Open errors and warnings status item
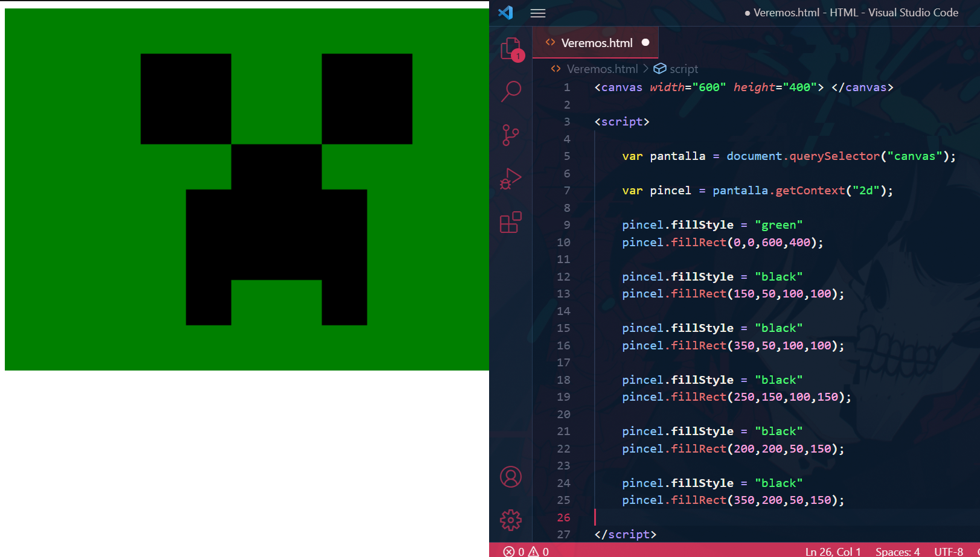The width and height of the screenshot is (980, 557). 526,552
